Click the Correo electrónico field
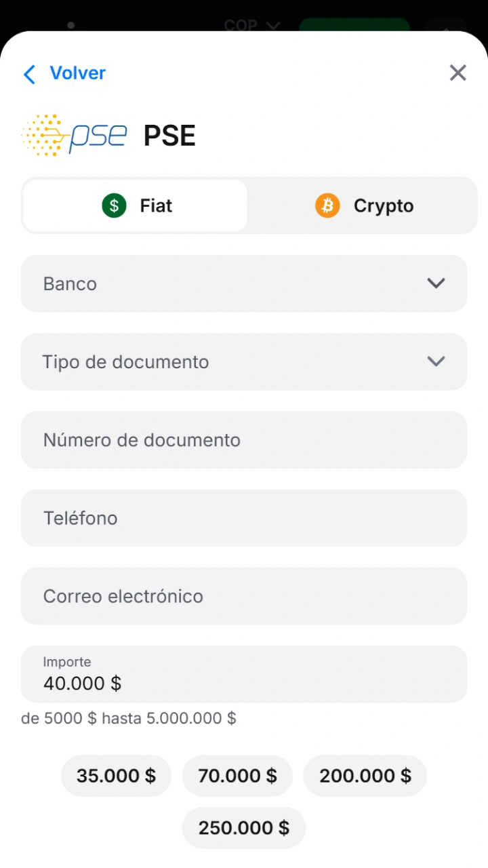The image size is (488, 868). point(244,596)
